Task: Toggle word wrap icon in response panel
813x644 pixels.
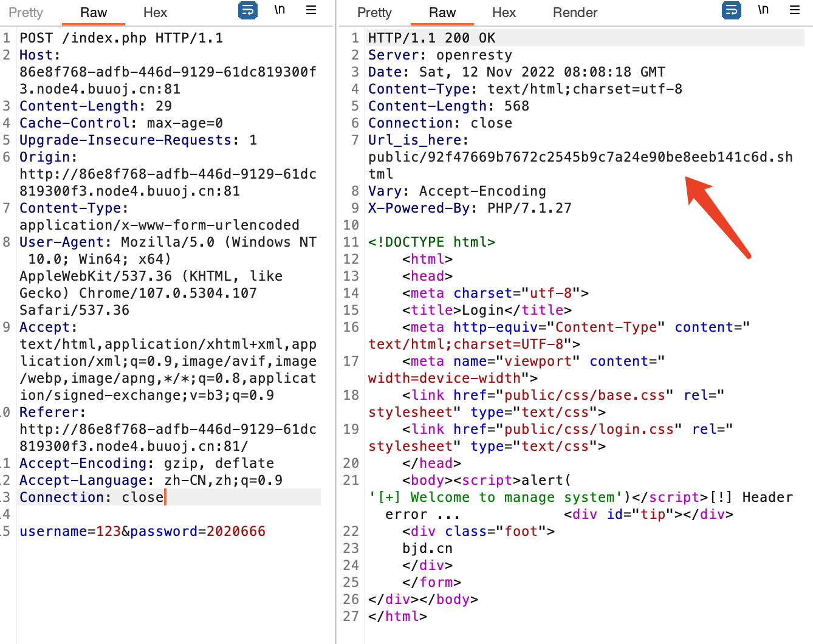Action: 732,10
